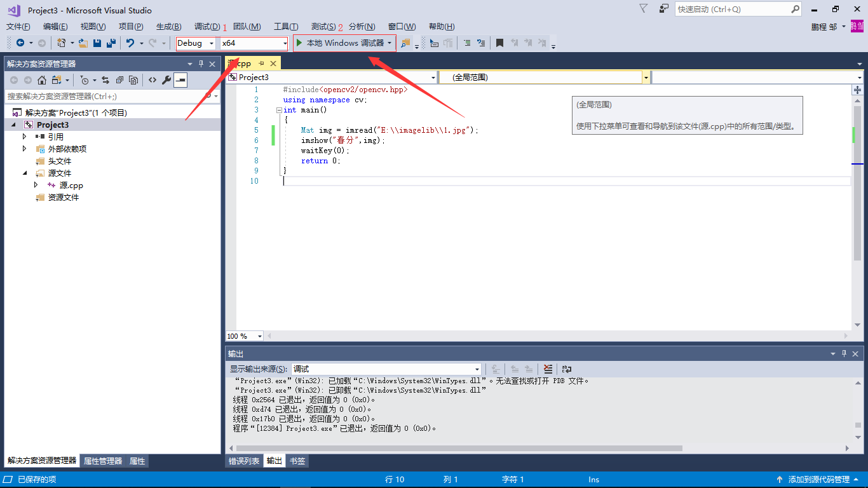Adjust editor zoom using 100% control
The width and height of the screenshot is (868, 488).
coord(244,335)
